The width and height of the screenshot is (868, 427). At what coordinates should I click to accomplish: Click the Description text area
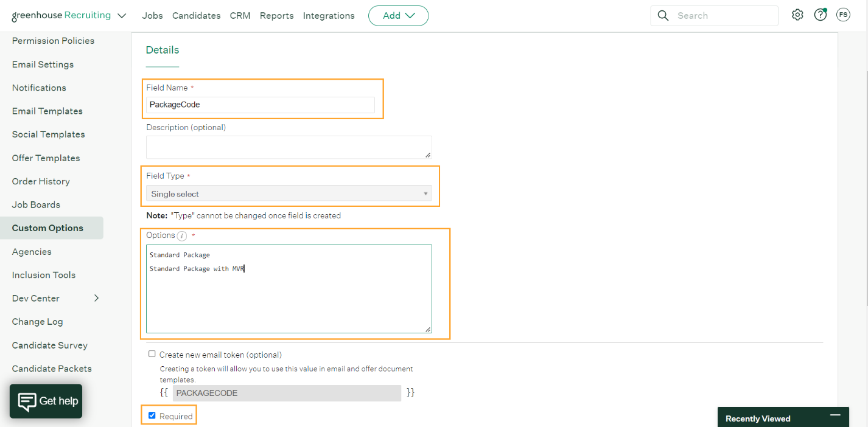click(289, 147)
